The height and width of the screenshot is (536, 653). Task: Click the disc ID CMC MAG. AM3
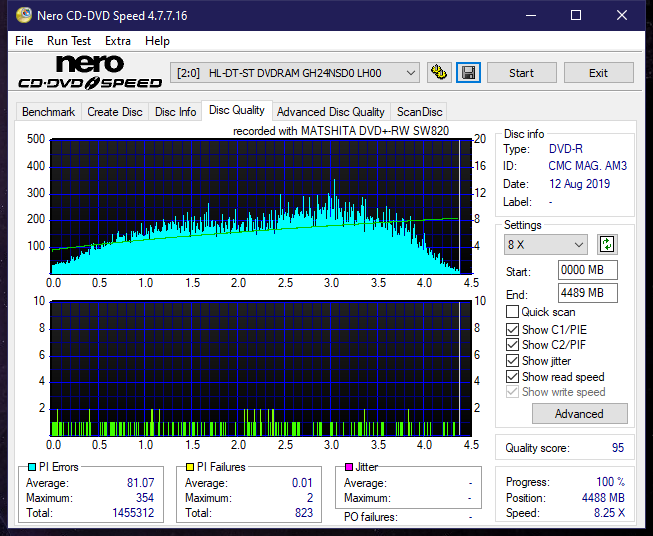(x=587, y=166)
